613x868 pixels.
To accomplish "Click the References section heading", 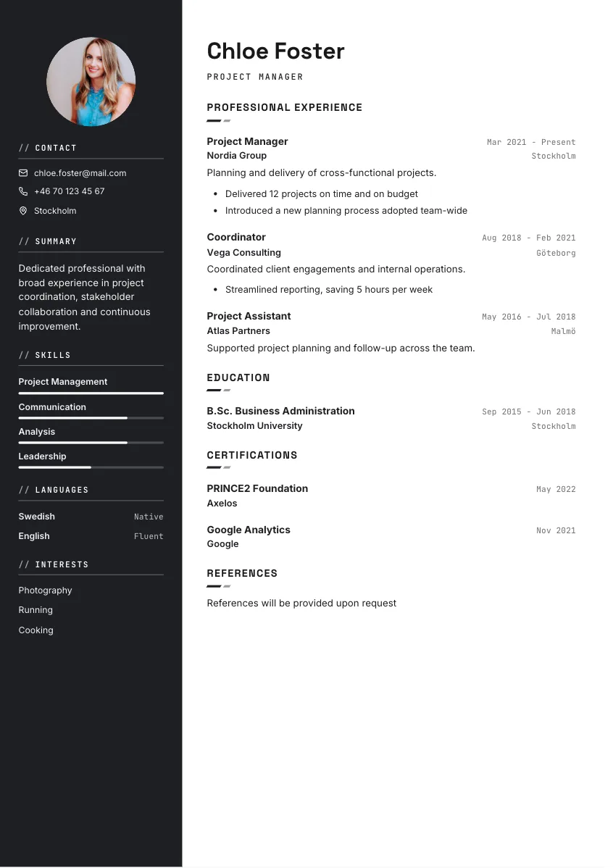I will 242,574.
